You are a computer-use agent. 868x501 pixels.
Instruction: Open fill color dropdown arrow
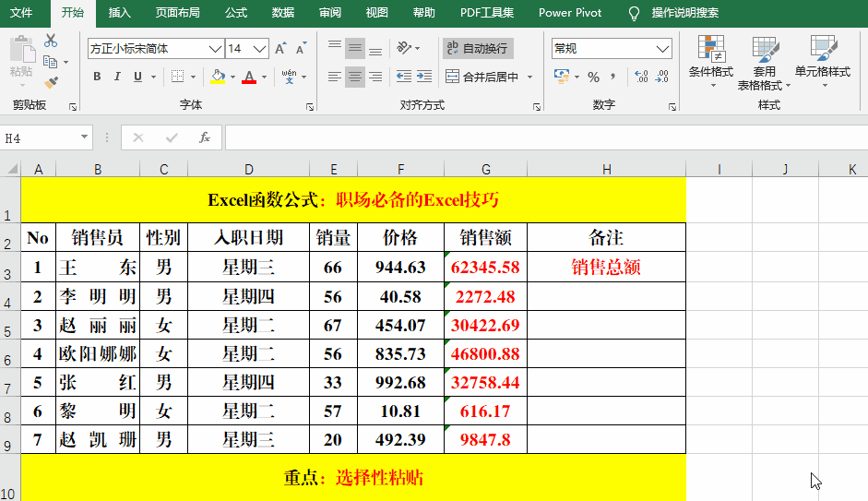pyautogui.click(x=232, y=77)
